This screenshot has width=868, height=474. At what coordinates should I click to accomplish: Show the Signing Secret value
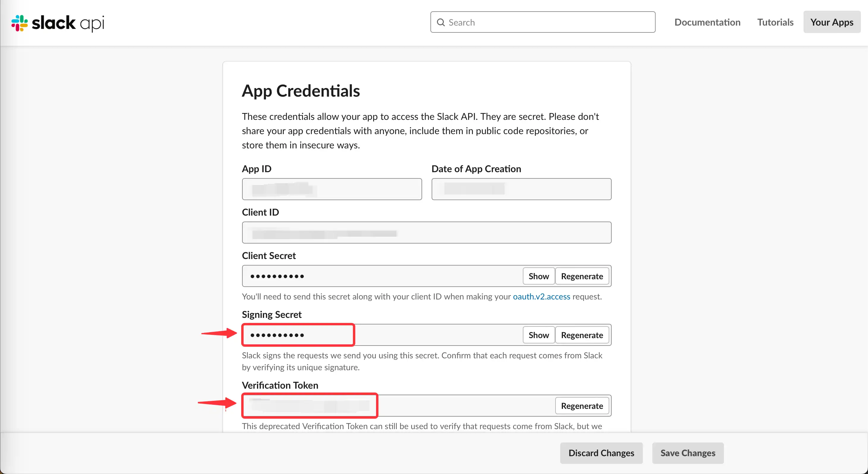point(538,335)
